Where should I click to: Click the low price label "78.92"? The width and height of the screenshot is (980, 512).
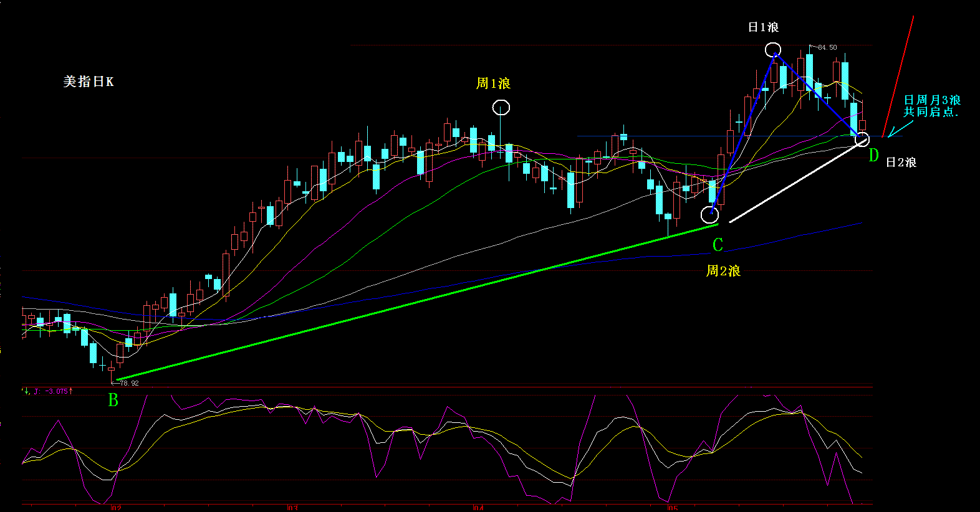[129, 383]
